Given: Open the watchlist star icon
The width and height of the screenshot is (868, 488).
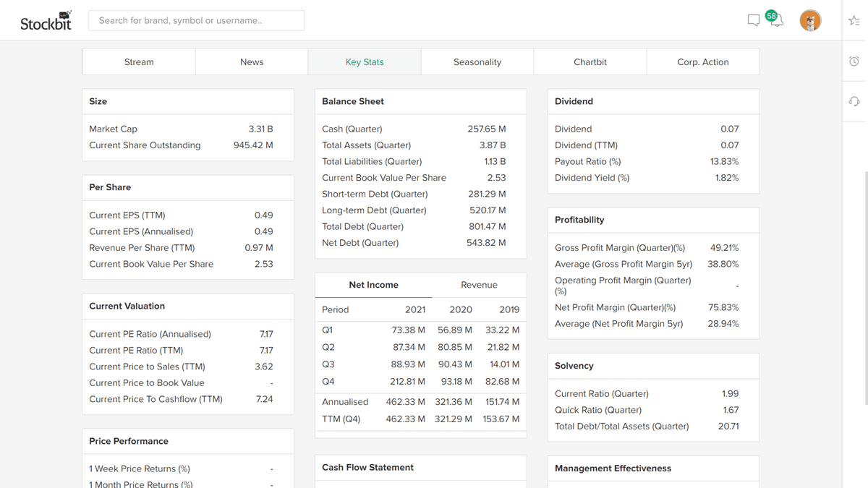Looking at the screenshot, I should [x=854, y=21].
